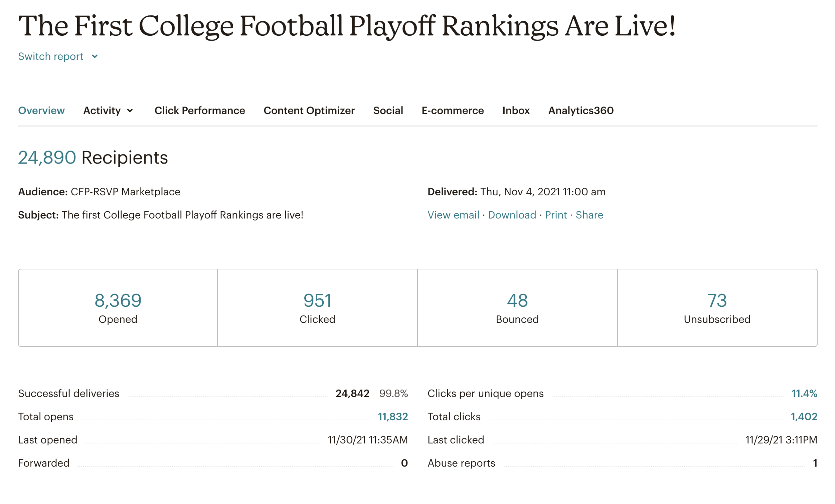Click the 11,832 total opens number
Screen dimensions: 835x504
(x=392, y=416)
